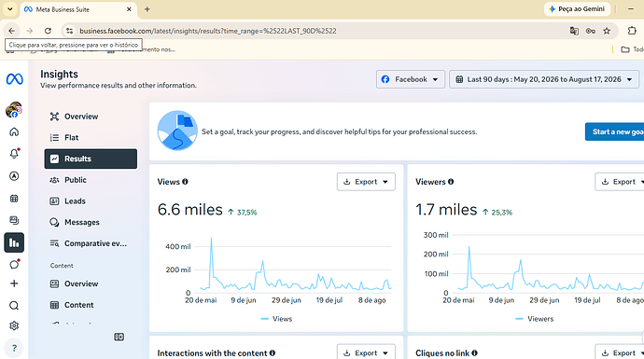The width and height of the screenshot is (644, 359).
Task: Reload the page
Action: [48, 31]
